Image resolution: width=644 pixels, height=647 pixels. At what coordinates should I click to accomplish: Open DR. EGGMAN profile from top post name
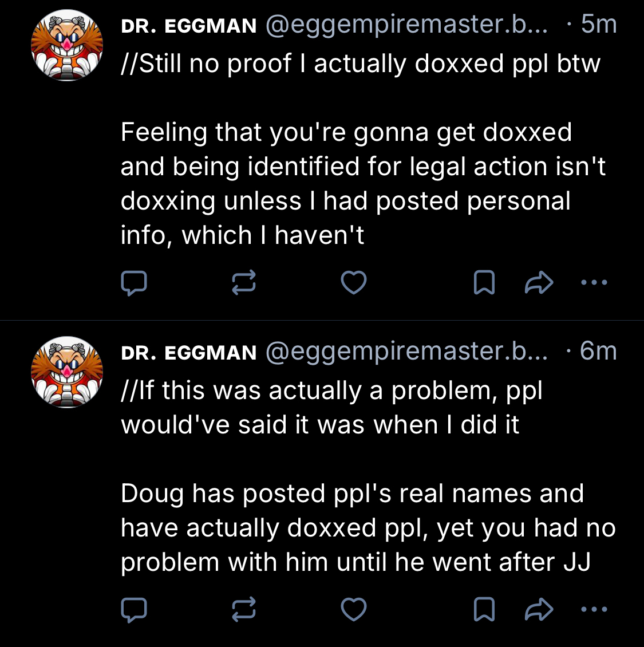click(x=189, y=26)
